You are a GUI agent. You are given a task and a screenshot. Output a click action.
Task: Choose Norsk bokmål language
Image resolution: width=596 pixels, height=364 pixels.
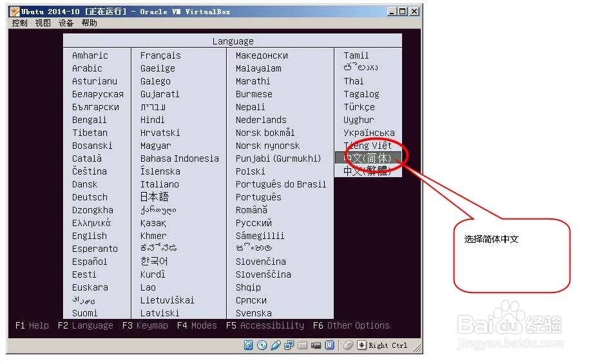point(265,133)
